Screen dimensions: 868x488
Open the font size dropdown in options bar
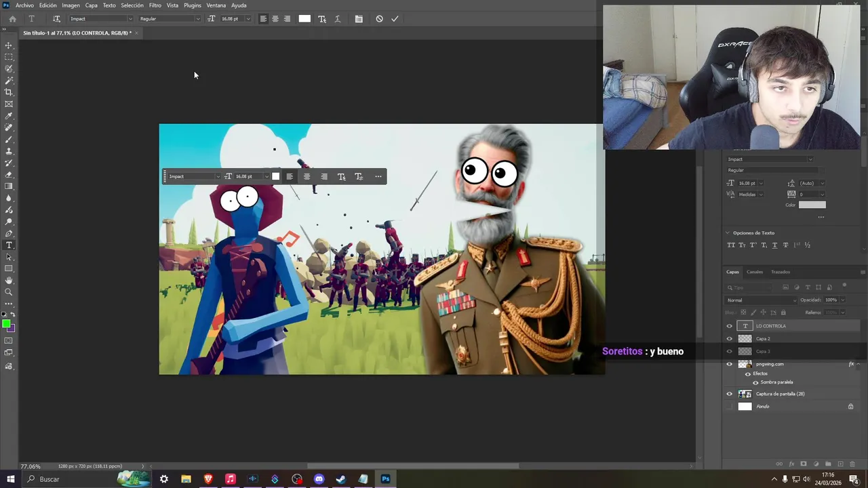click(248, 19)
